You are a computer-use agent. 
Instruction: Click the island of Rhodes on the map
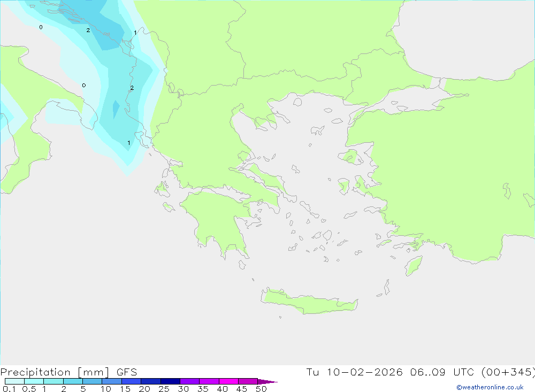[414, 265]
